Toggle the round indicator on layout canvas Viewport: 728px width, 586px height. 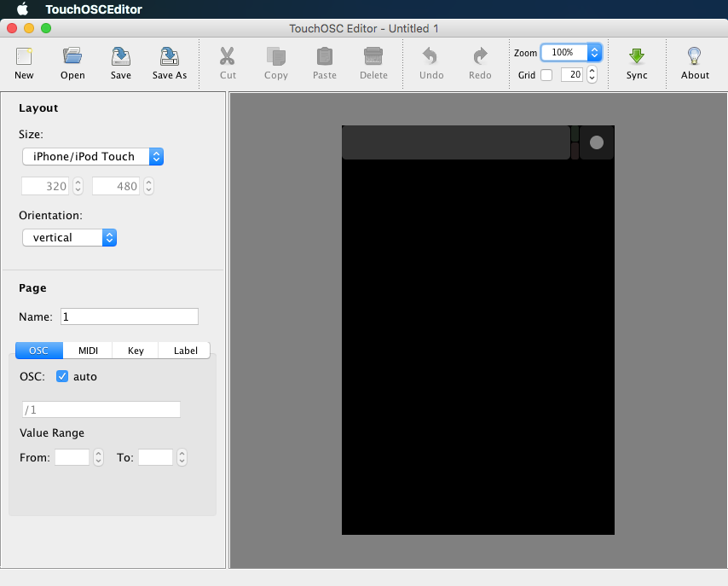tap(597, 142)
